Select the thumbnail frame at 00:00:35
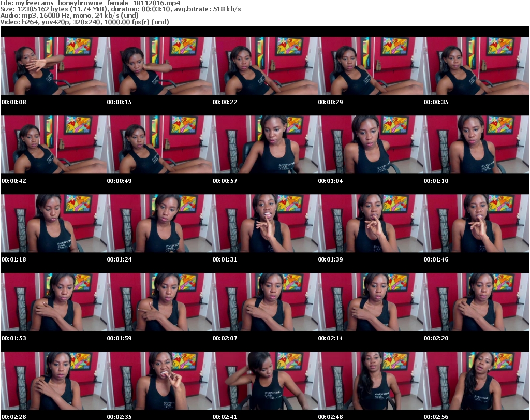Viewport: 530px width, 420px height. 476,66
